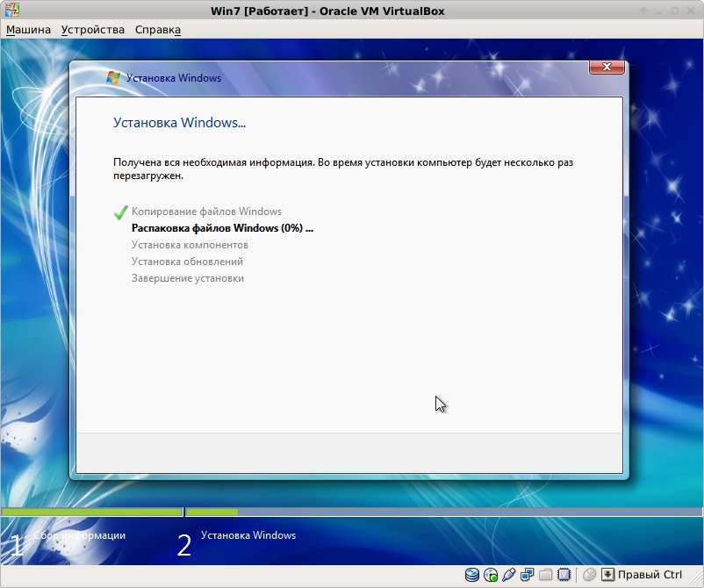This screenshot has width=704, height=588.
Task: Click the "Установка обновлений" step
Action: click(187, 262)
